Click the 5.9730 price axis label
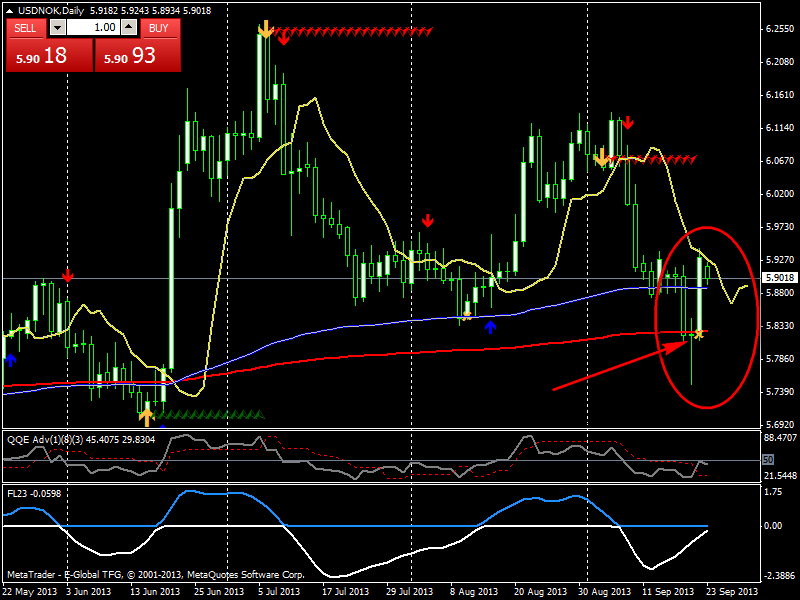The width and height of the screenshot is (800, 600). click(x=780, y=227)
